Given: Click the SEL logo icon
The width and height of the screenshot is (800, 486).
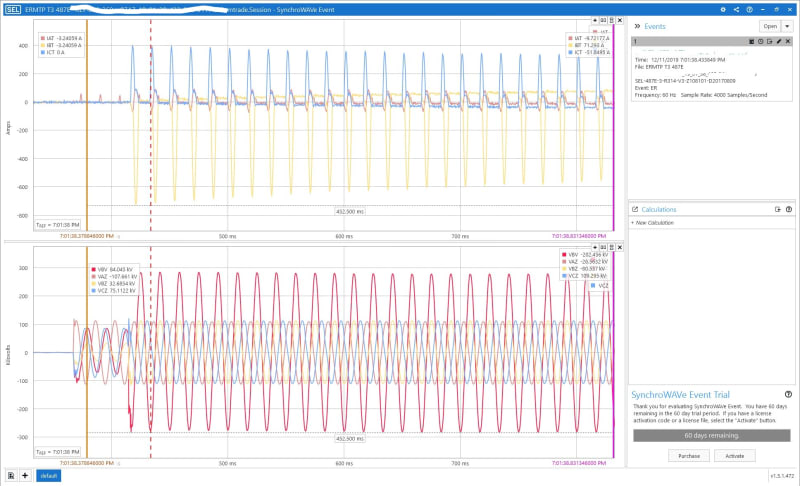Looking at the screenshot, I should click(13, 10).
